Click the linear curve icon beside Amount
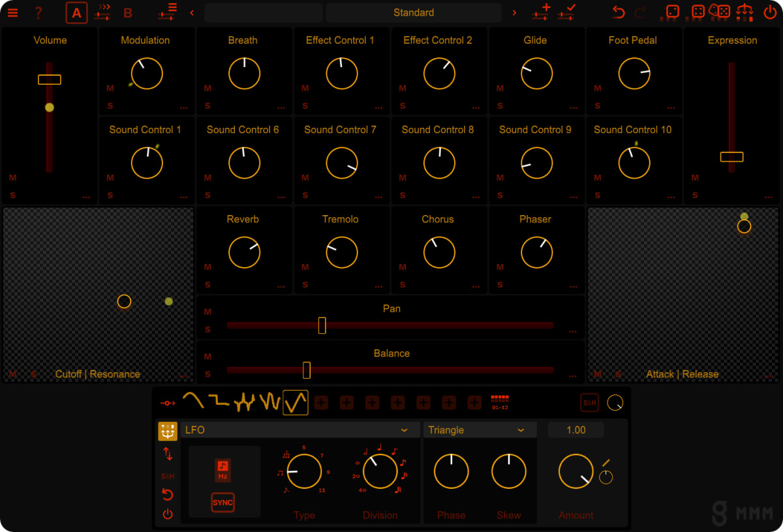783x532 pixels. click(x=606, y=462)
